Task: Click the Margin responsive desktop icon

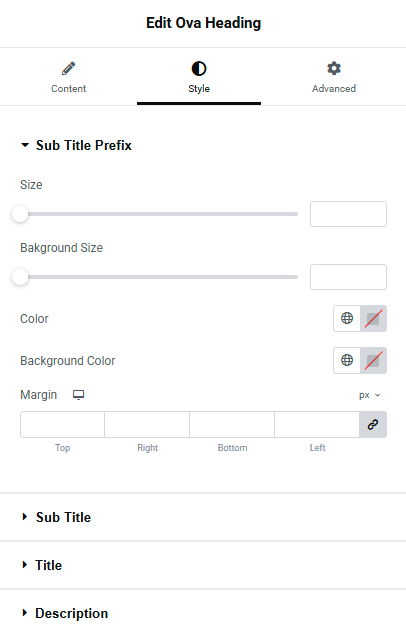Action: click(x=78, y=395)
